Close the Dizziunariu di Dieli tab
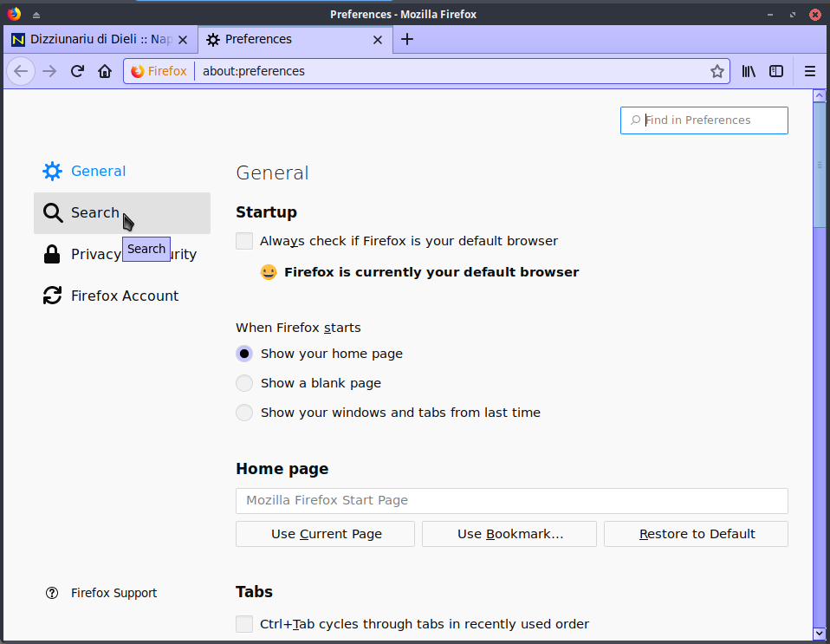 pos(183,40)
